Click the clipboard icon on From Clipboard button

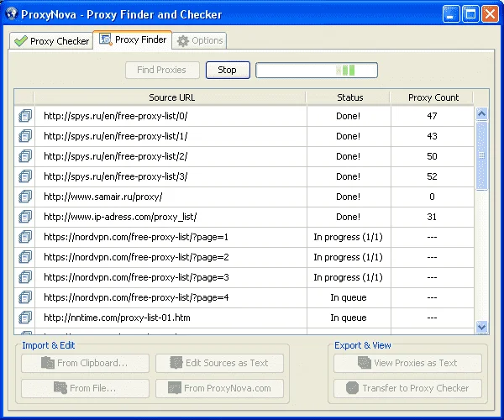pos(48,363)
